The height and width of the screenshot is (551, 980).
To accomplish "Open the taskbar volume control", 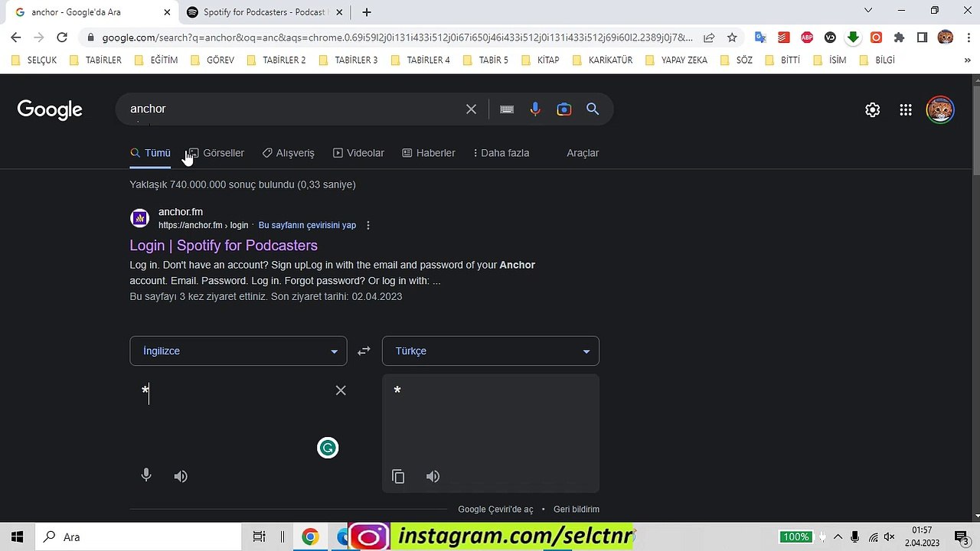I will point(890,537).
